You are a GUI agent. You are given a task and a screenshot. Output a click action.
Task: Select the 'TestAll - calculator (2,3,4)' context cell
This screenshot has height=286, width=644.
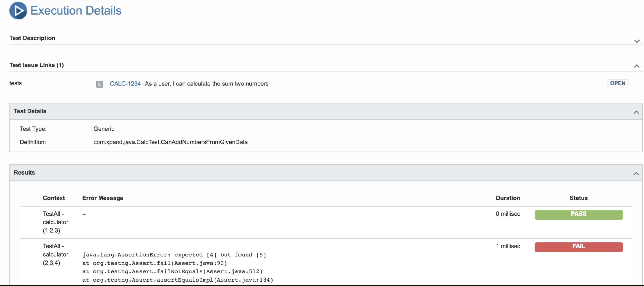(x=55, y=254)
